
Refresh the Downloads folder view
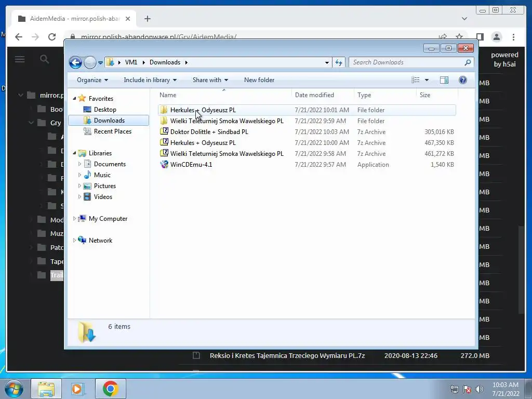coord(339,62)
